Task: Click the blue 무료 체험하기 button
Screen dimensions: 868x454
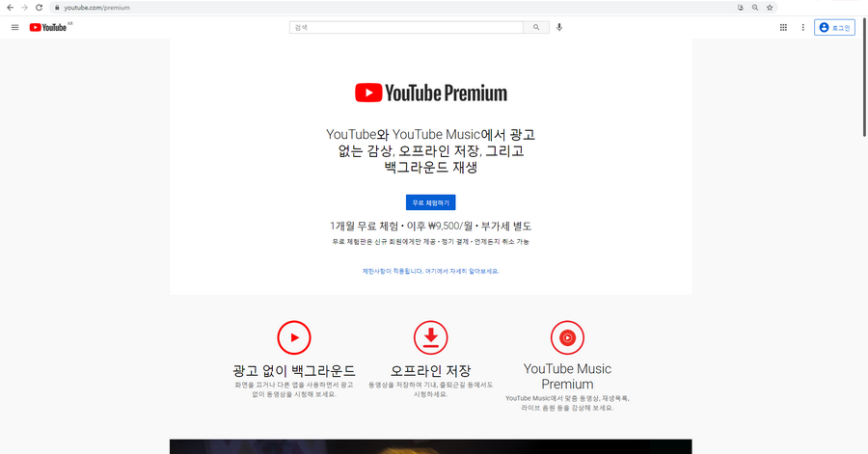Action: 431,202
